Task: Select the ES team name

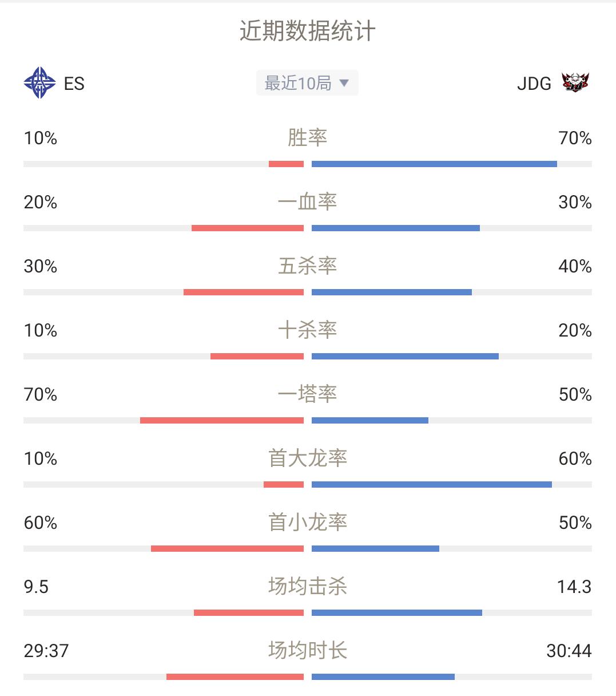Action: tap(74, 84)
